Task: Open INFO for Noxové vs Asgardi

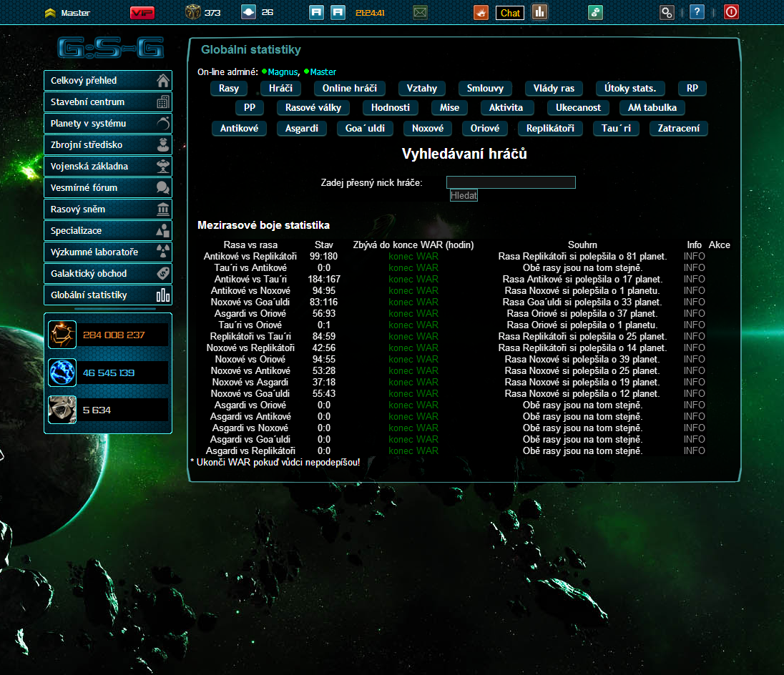Action: pos(694,383)
